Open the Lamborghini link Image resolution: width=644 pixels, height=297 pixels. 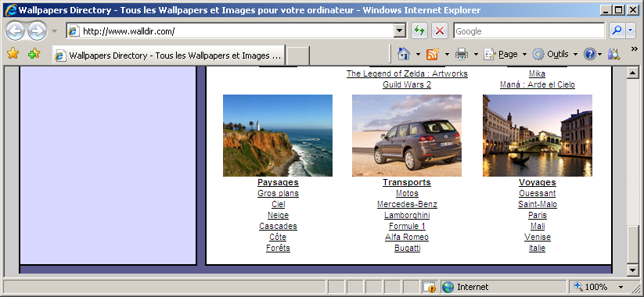pyautogui.click(x=407, y=215)
